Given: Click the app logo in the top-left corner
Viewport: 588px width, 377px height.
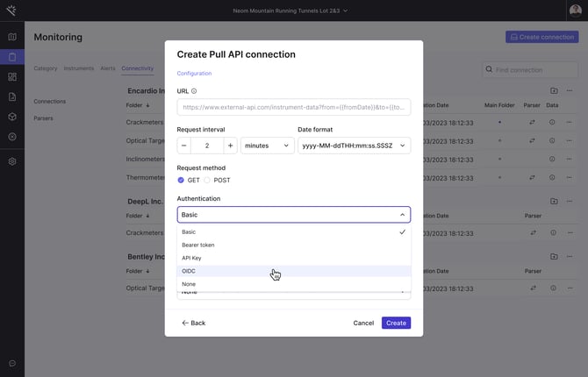Looking at the screenshot, I should point(11,11).
